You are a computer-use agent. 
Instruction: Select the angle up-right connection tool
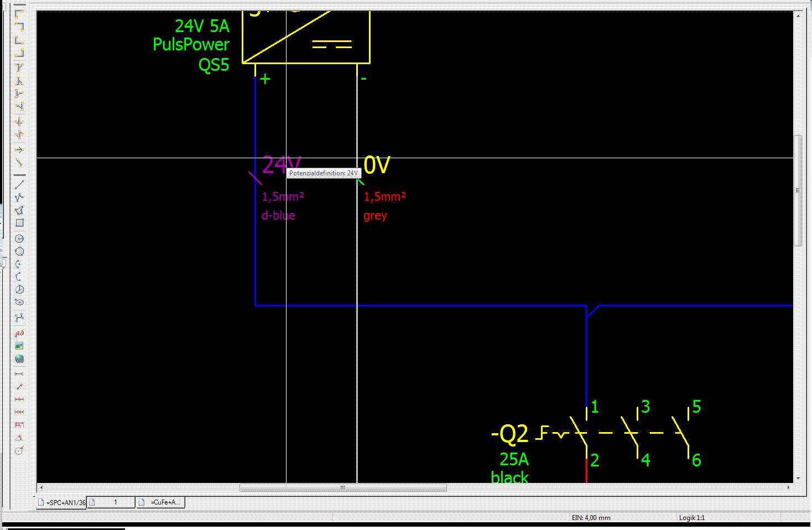19,40
